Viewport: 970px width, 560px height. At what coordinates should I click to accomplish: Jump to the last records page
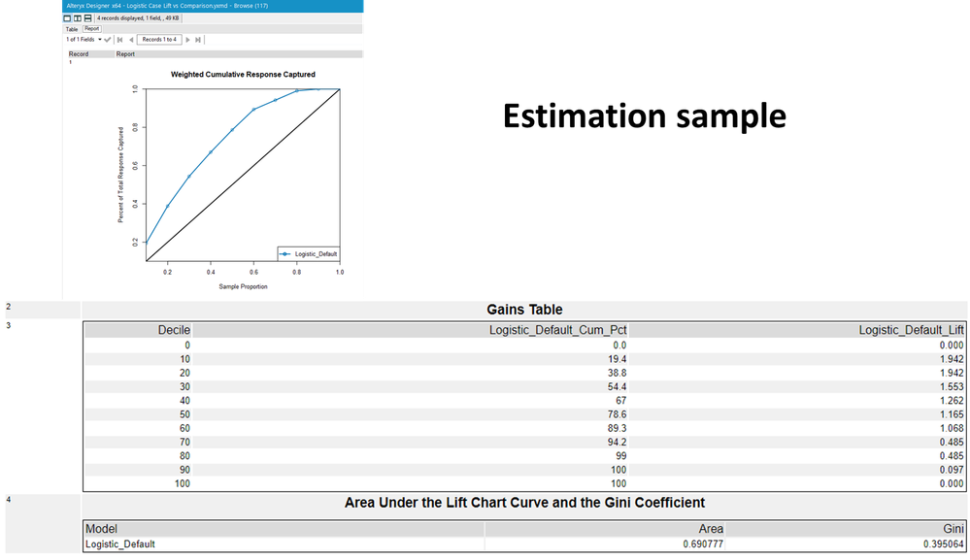pos(198,40)
